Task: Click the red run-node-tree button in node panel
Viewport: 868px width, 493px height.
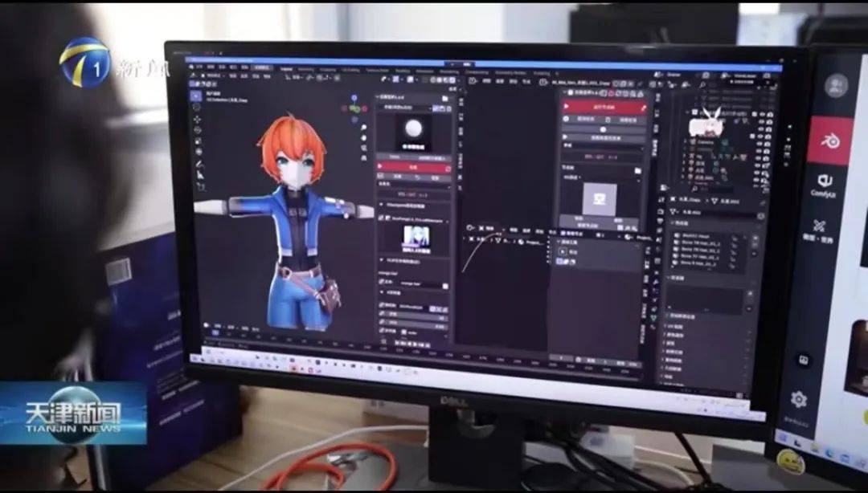Action: [x=604, y=108]
